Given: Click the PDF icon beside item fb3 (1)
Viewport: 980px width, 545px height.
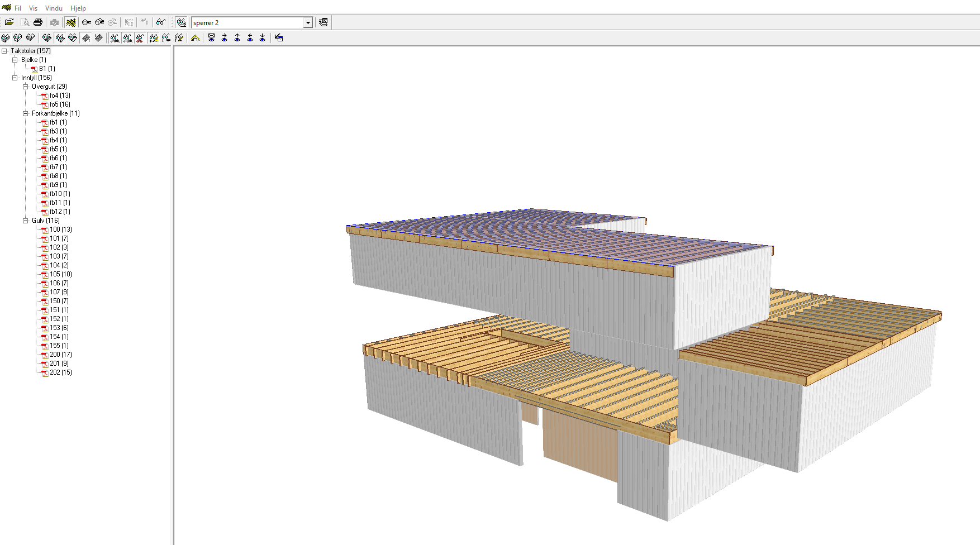Looking at the screenshot, I should [x=45, y=132].
